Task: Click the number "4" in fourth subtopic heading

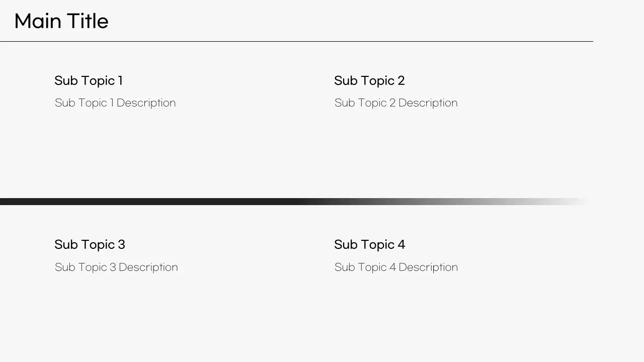Action: coord(401,245)
